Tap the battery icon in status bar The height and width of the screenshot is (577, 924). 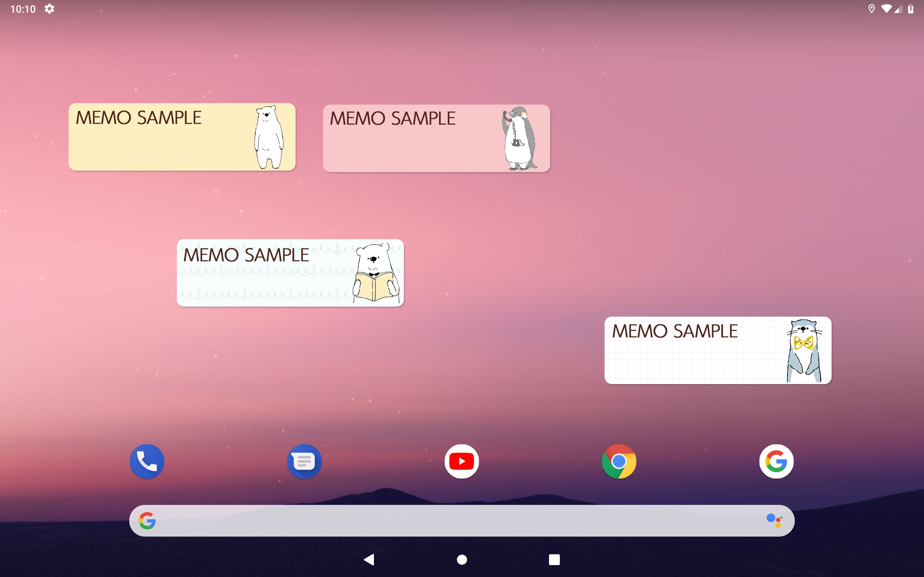tap(911, 9)
